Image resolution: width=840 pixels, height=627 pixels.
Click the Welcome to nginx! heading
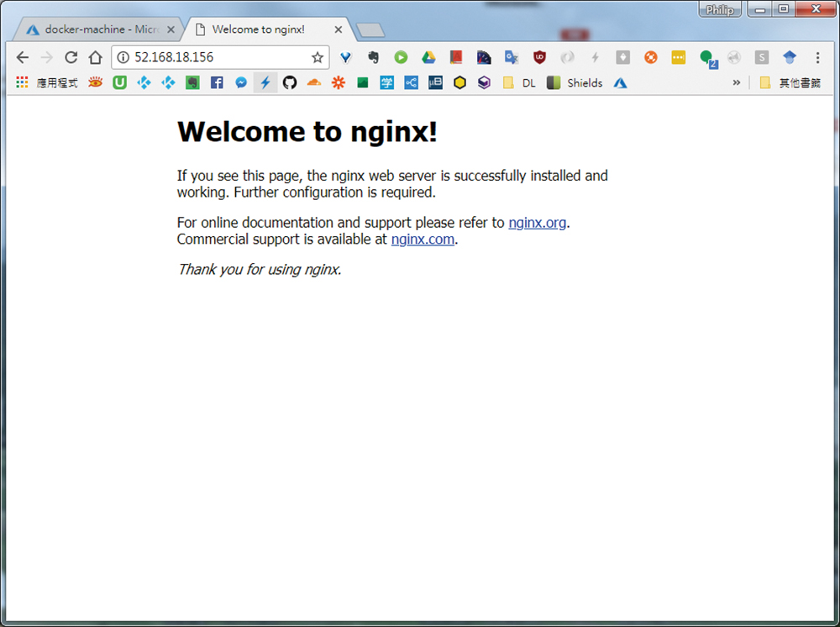[x=307, y=131]
